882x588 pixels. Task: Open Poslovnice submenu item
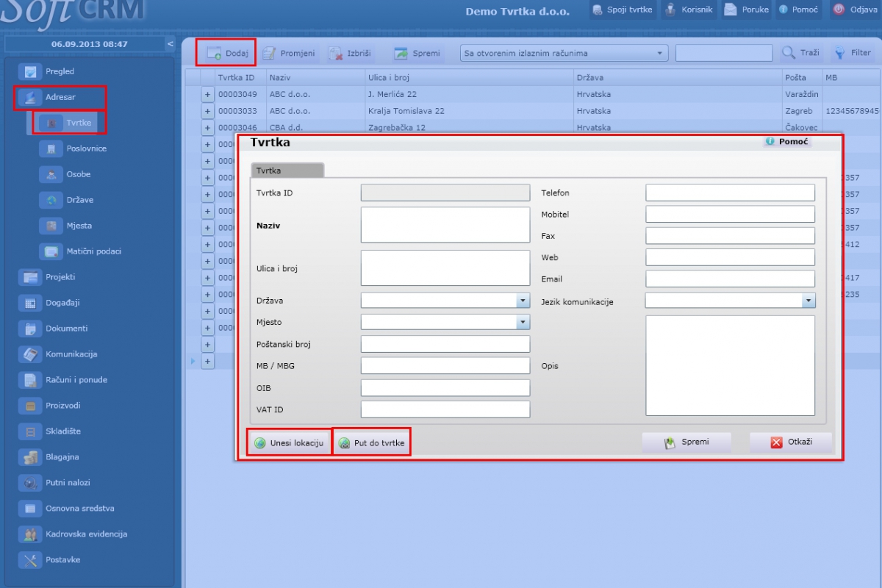(73, 148)
